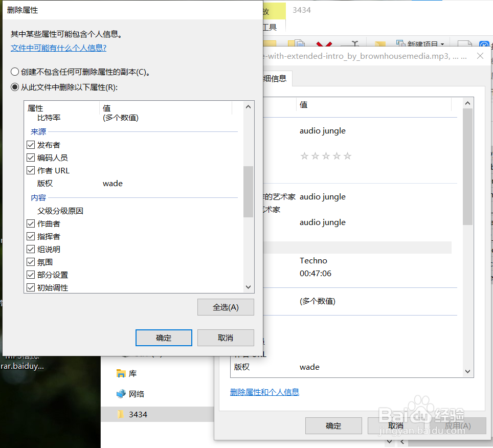Viewport: 493px width, 448px height.
Task: Click the 来源 group header
Action: point(38,131)
